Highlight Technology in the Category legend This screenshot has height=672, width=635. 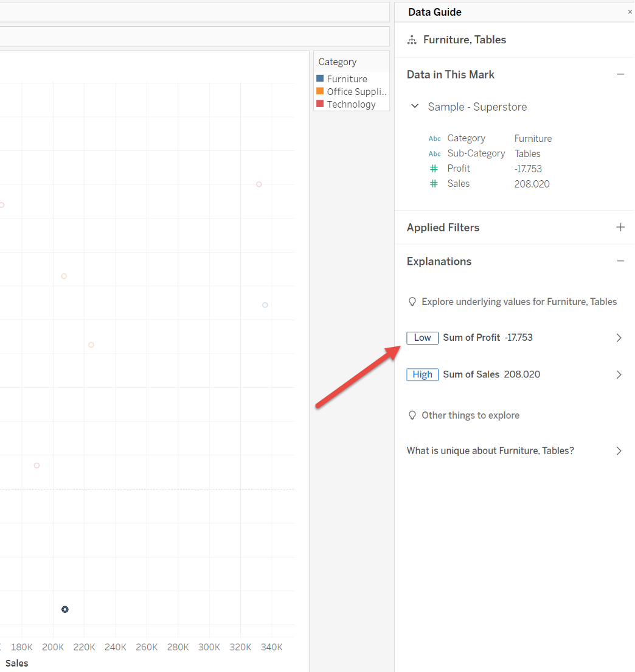coord(351,104)
